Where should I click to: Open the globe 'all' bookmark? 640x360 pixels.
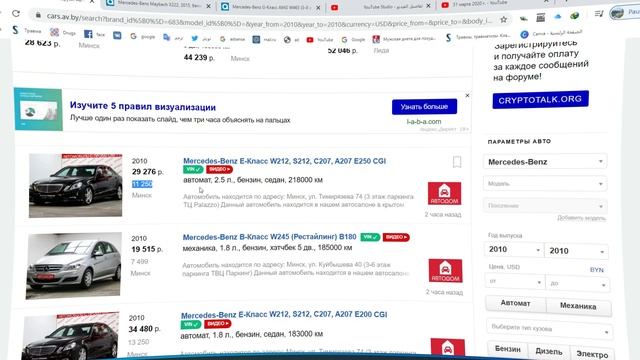tap(292, 40)
